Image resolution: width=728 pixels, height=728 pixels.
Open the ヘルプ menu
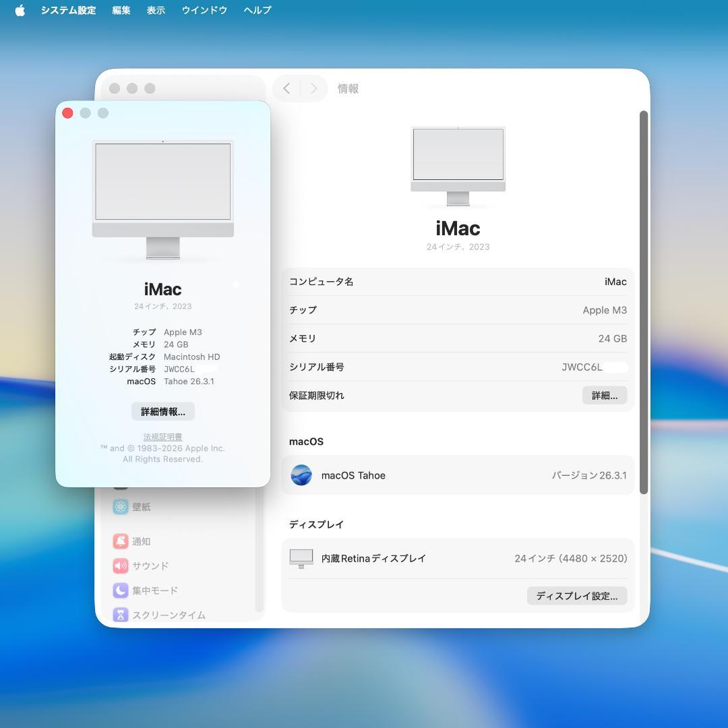(257, 10)
